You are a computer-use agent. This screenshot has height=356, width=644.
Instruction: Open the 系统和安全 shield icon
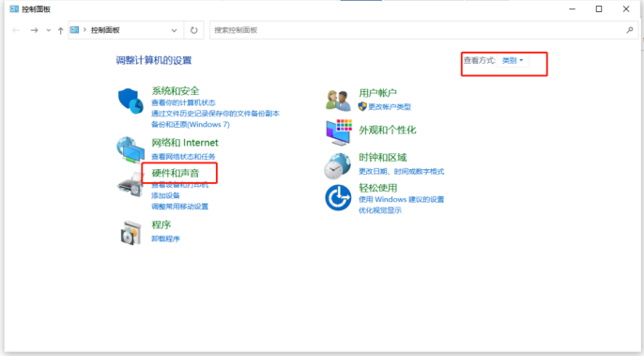click(x=130, y=101)
